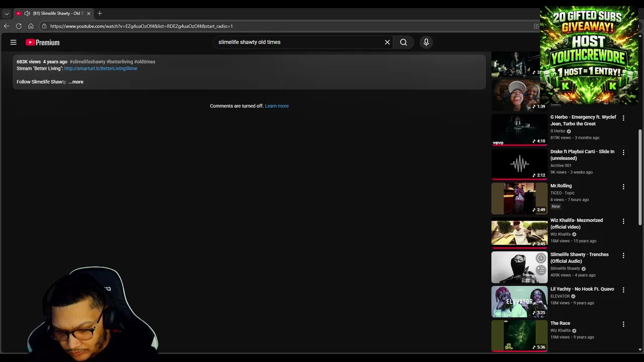This screenshot has width=644, height=362.
Task: Play Wiz Khalifa Mezmorized thumbnail
Action: [519, 233]
